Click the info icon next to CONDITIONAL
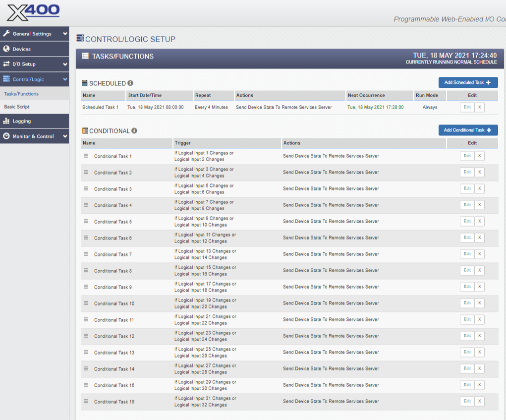Image resolution: width=506 pixels, height=420 pixels. click(134, 131)
